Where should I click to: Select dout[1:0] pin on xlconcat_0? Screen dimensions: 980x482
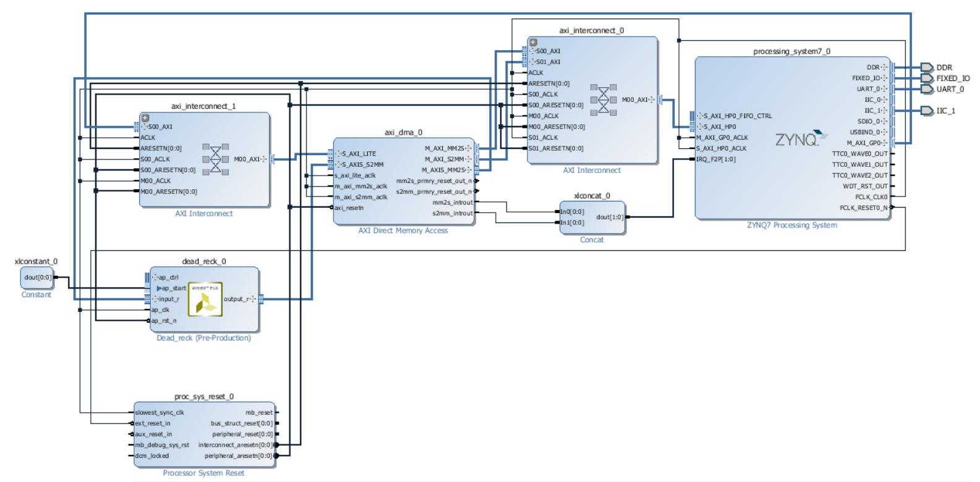coord(610,217)
